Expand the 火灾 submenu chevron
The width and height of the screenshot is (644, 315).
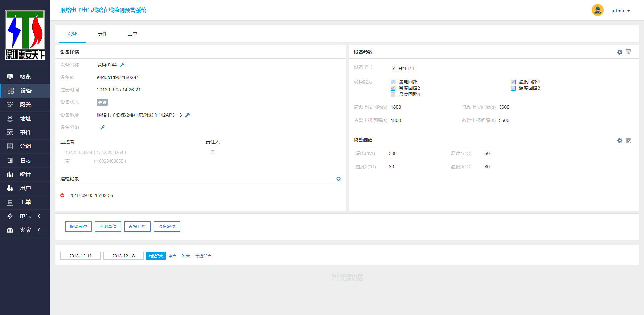tap(39, 230)
